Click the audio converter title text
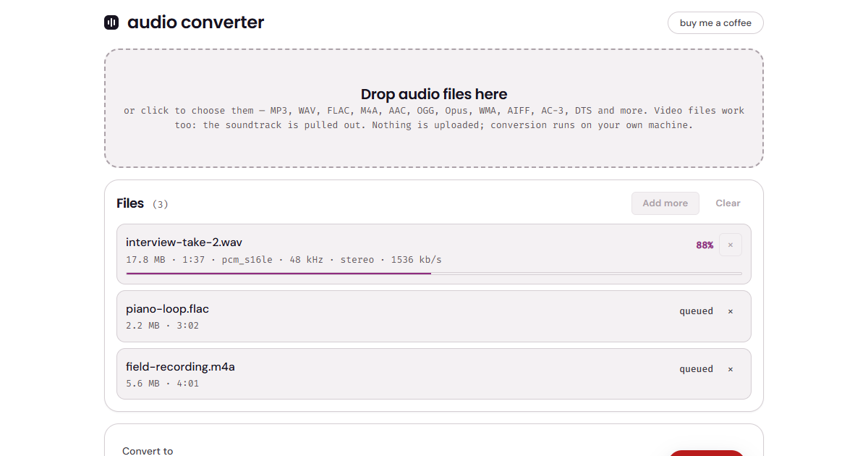 click(x=196, y=22)
